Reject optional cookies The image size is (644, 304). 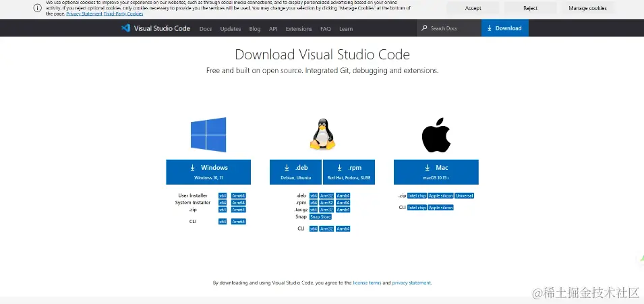pos(530,8)
